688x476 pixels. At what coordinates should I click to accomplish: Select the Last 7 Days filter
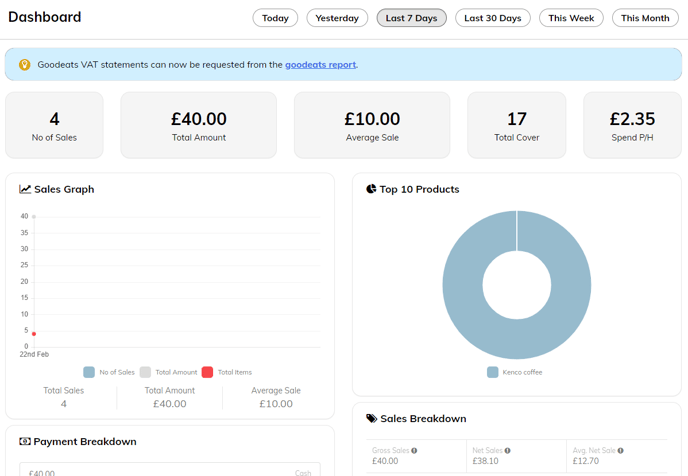(412, 18)
